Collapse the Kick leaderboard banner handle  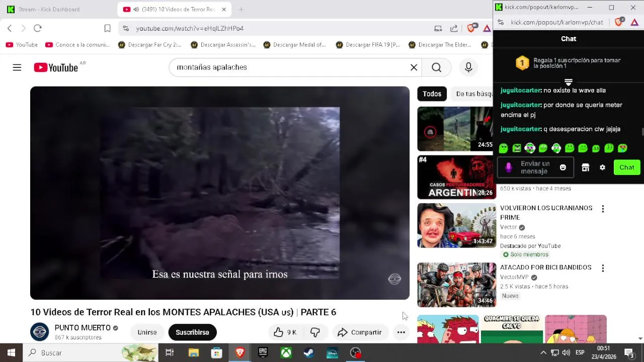click(x=569, y=81)
